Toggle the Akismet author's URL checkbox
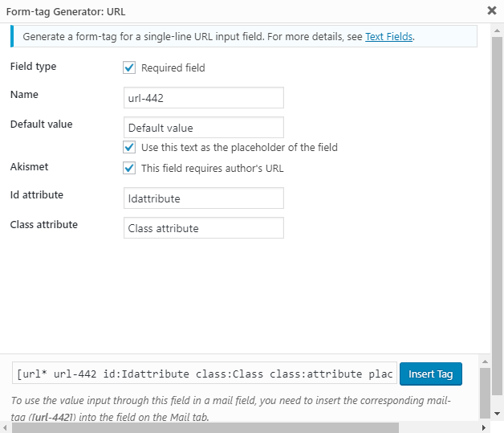Viewport: 504px width, 433px height. pos(129,168)
